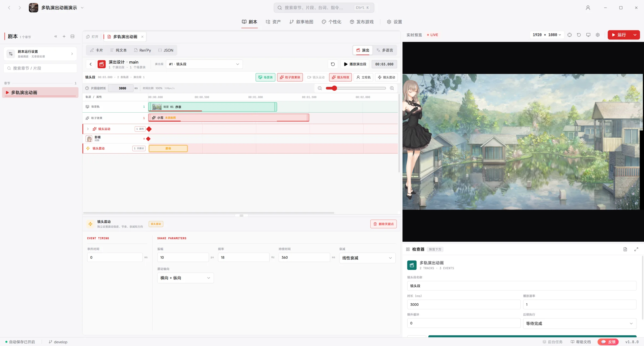
Task: Switch to the 发布游戏 tab
Action: (362, 22)
